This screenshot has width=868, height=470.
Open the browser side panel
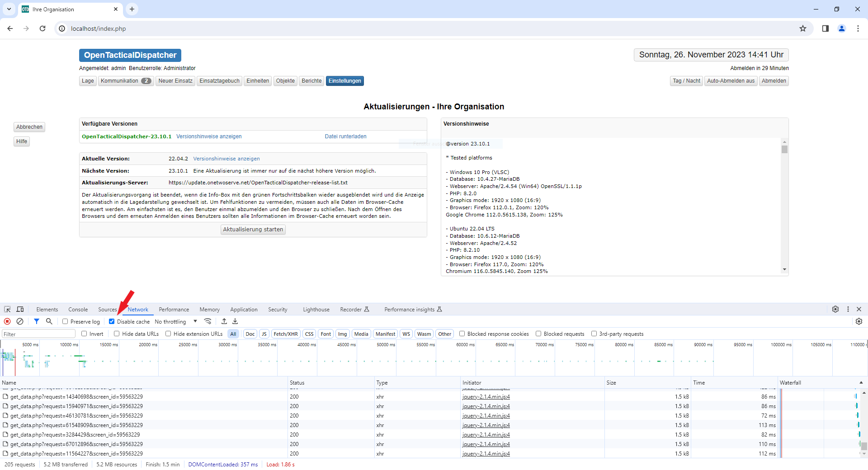point(826,28)
